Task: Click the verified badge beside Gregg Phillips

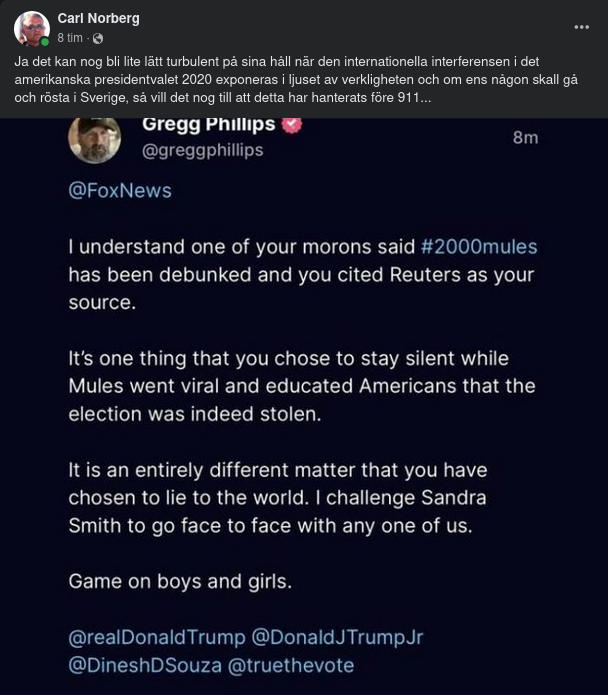Action: pyautogui.click(x=292, y=124)
